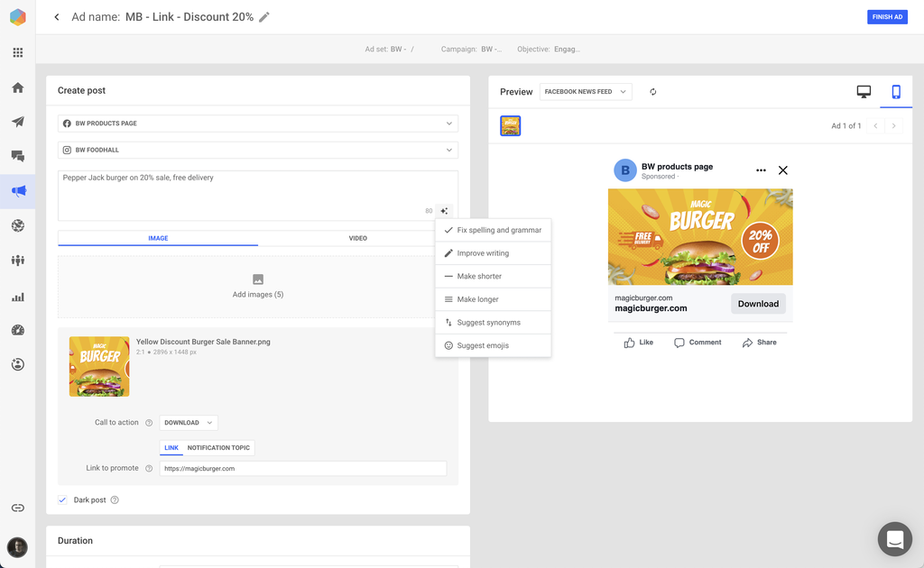The image size is (924, 568).
Task: Open Facebook News Feed placement dropdown
Action: (586, 92)
